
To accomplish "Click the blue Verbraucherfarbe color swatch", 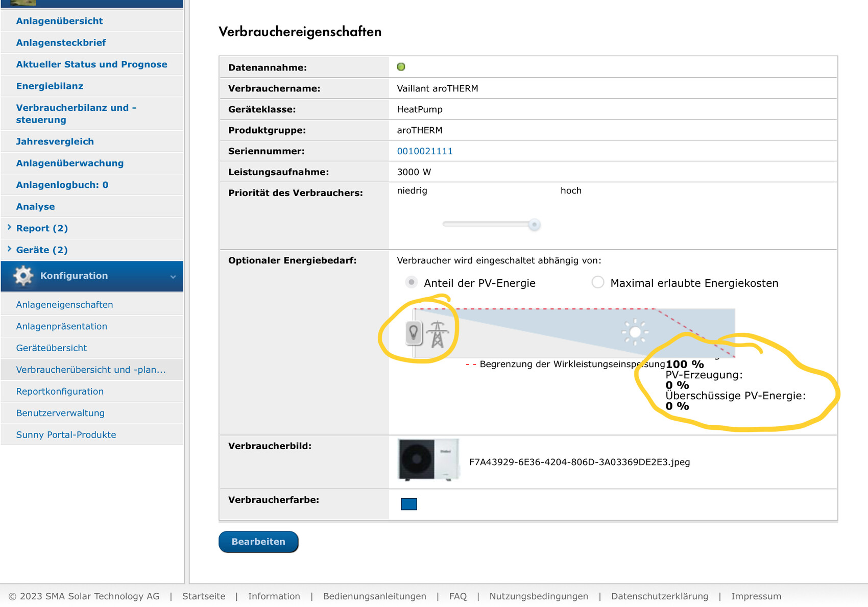I will [x=408, y=504].
